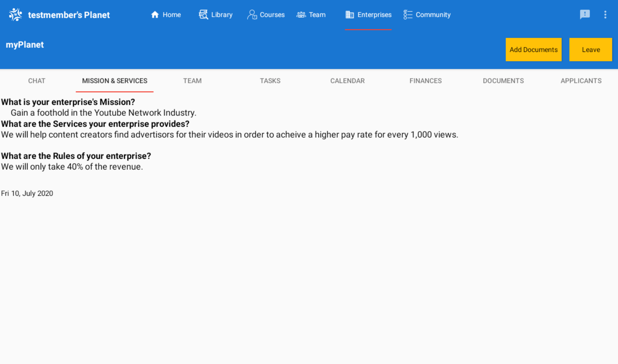Switch to the CHAT tab
The height and width of the screenshot is (364, 618).
(x=36, y=81)
